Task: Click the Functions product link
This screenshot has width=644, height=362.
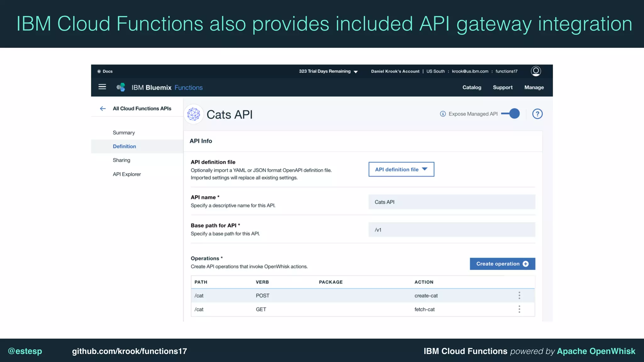Action: [x=189, y=87]
